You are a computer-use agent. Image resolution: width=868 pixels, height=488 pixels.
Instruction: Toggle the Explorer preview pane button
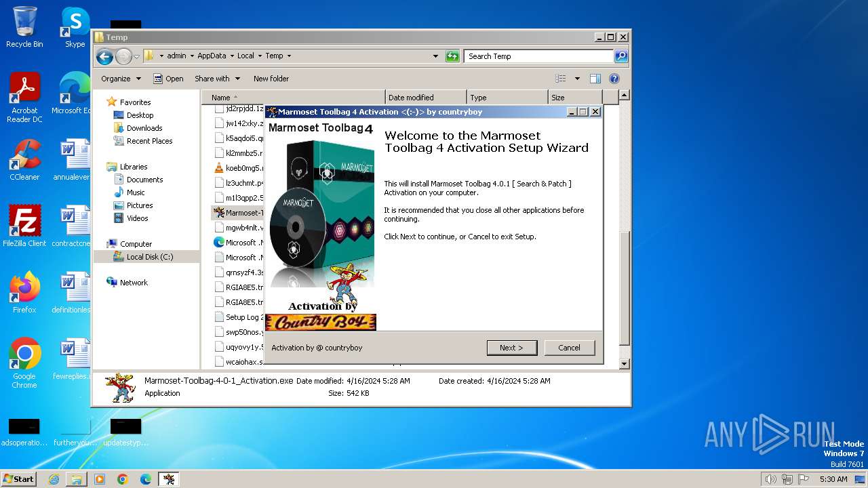point(595,79)
